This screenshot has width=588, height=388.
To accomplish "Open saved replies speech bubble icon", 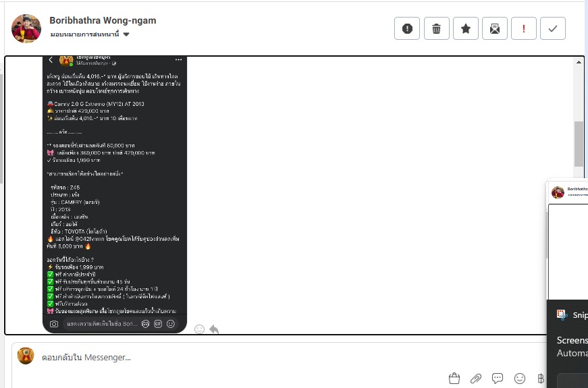I will click(x=498, y=379).
